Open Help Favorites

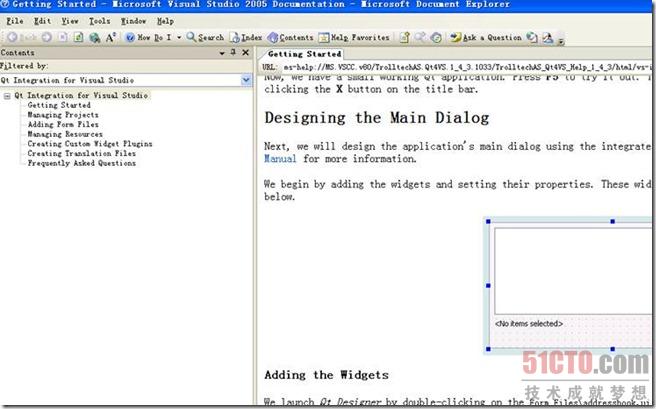pos(354,37)
